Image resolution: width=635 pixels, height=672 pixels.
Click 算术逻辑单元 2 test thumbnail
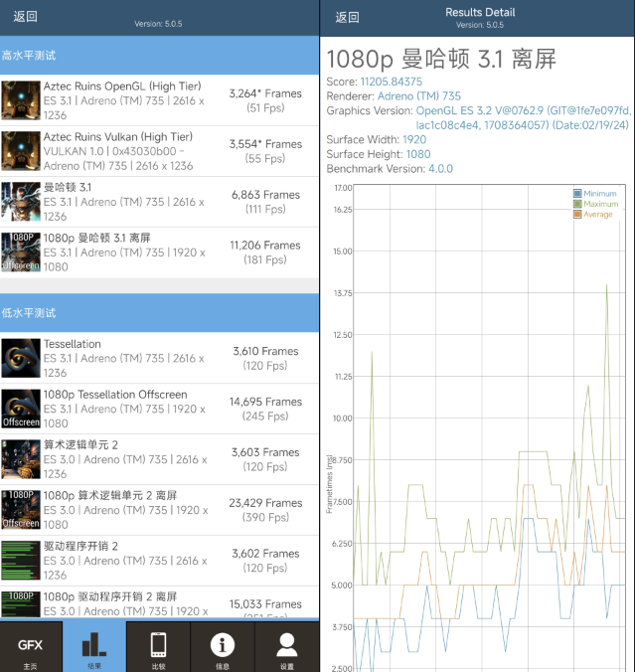click(x=21, y=459)
